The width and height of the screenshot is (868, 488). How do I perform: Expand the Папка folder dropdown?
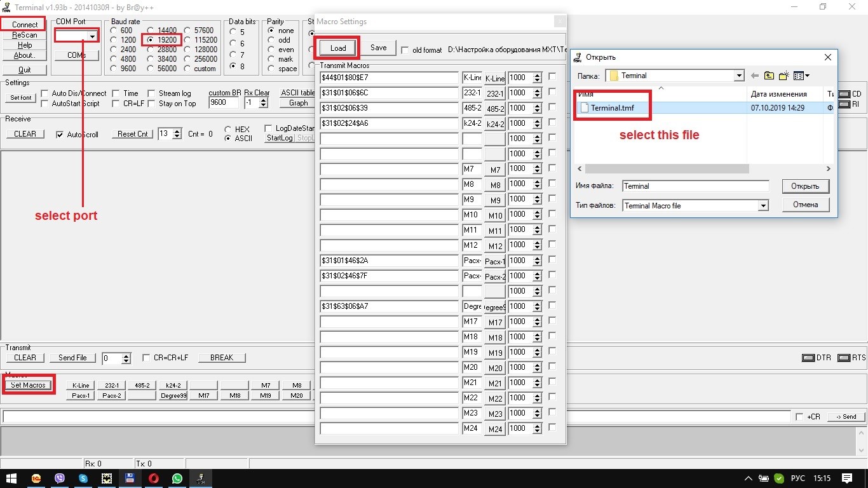[738, 75]
